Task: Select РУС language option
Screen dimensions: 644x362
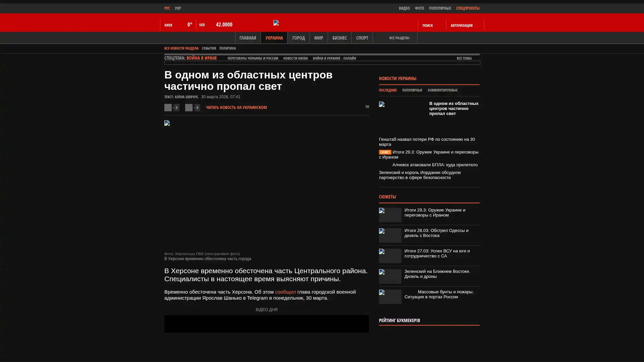Action: click(167, 8)
